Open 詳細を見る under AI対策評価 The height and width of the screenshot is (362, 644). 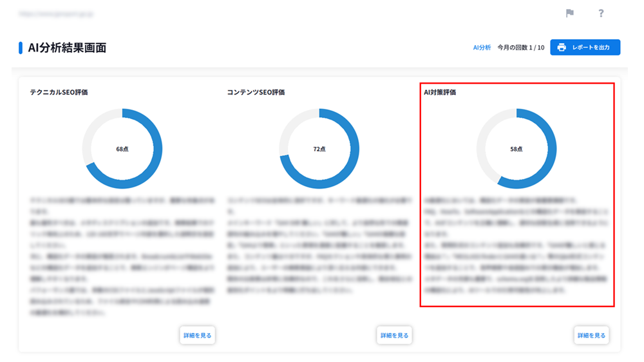[591, 335]
